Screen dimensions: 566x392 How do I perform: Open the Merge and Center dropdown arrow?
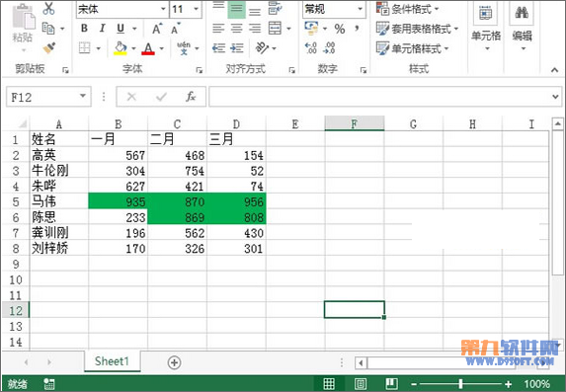point(288,29)
